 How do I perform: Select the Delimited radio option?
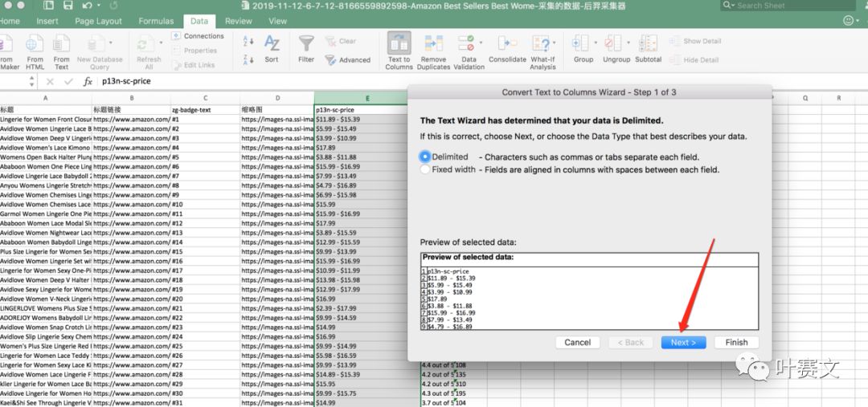tap(424, 157)
